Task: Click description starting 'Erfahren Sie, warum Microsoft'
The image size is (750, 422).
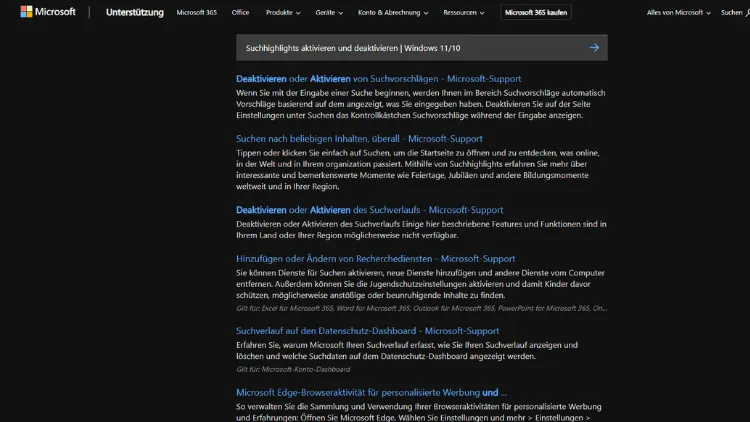Action: point(407,351)
